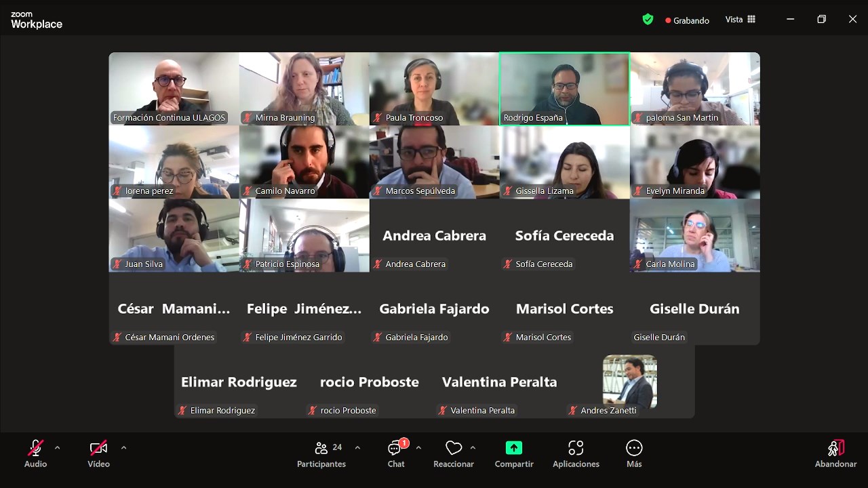Turn on camera with the Vídeo button
This screenshot has width=868, height=488.
click(x=98, y=453)
